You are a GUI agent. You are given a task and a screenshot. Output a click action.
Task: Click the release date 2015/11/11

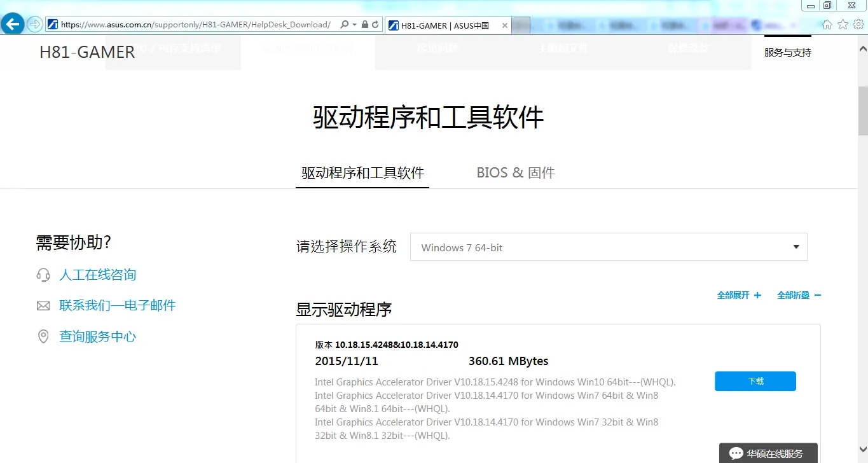click(x=347, y=361)
